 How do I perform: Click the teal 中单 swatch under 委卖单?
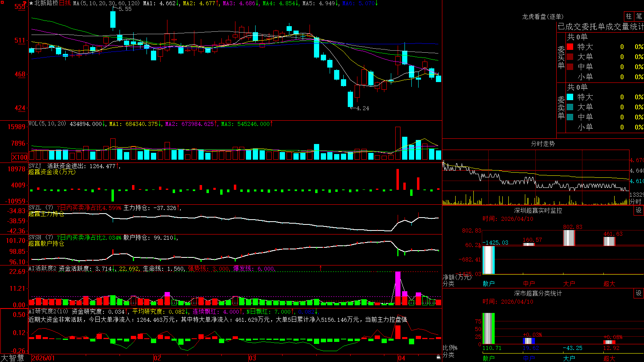[570, 117]
